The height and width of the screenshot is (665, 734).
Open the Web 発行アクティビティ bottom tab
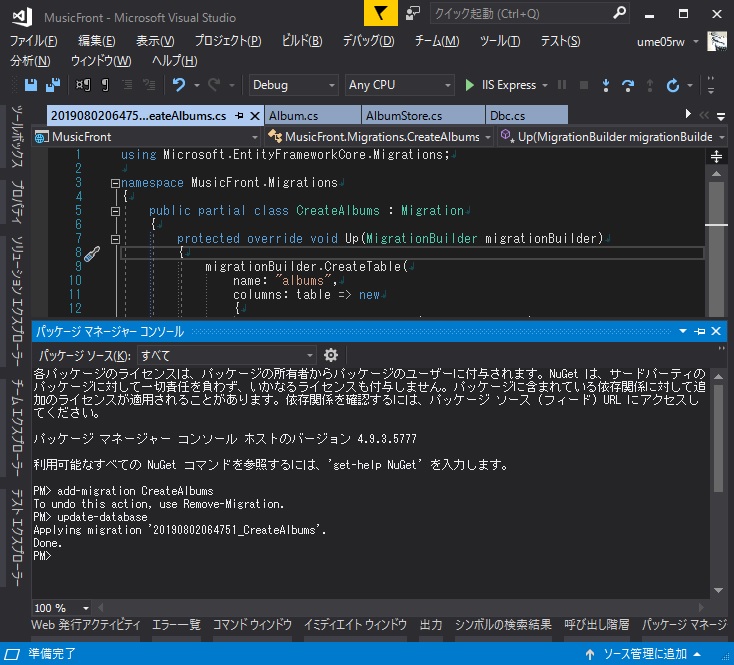(86, 625)
